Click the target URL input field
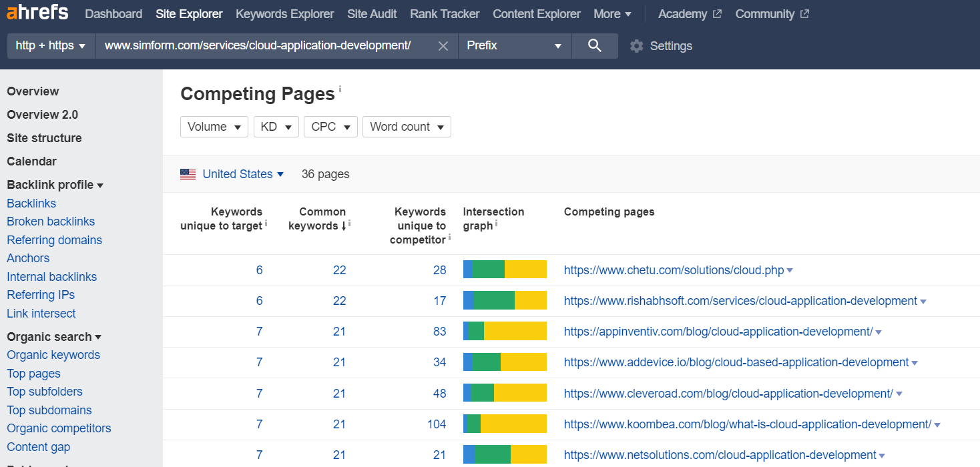Screen dimensions: 980x467 pos(266,46)
